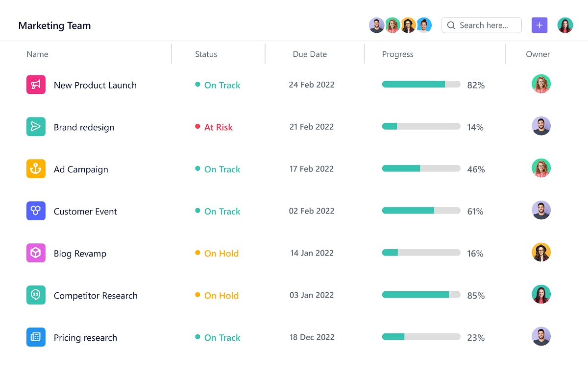Screen dimensions: 588x373
Task: Select the Competitor Research target icon
Action: click(36, 295)
